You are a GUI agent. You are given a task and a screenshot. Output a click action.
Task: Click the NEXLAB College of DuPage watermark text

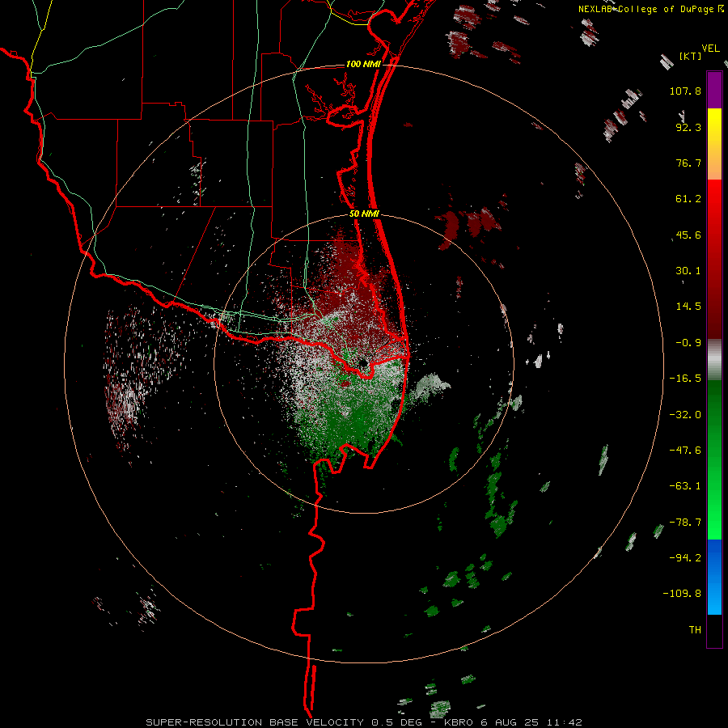tap(650, 9)
